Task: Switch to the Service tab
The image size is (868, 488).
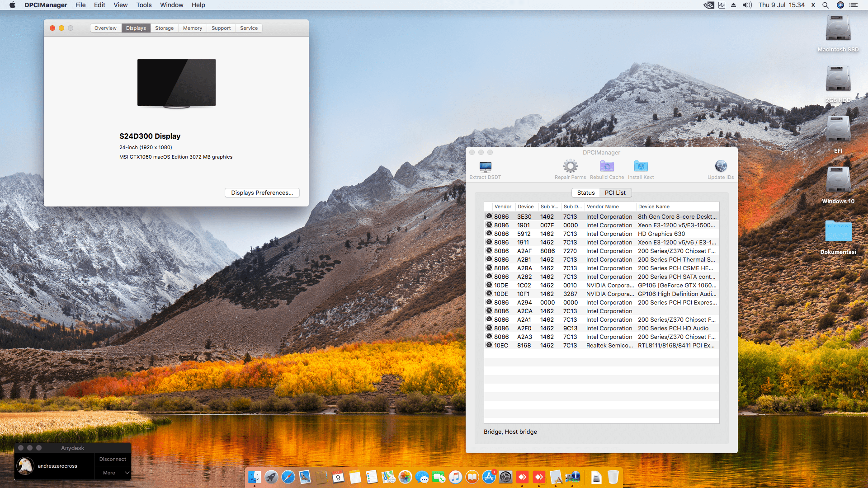Action: 249,28
